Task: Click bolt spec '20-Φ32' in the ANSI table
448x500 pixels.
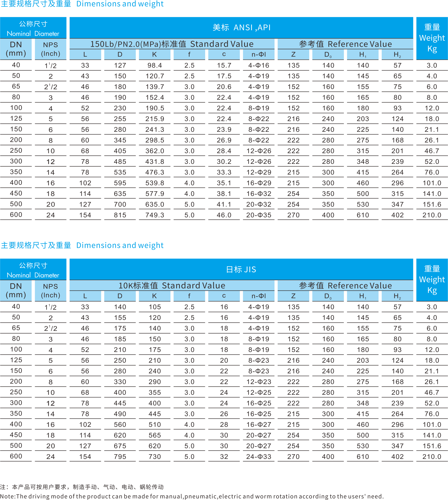Action: click(x=259, y=205)
